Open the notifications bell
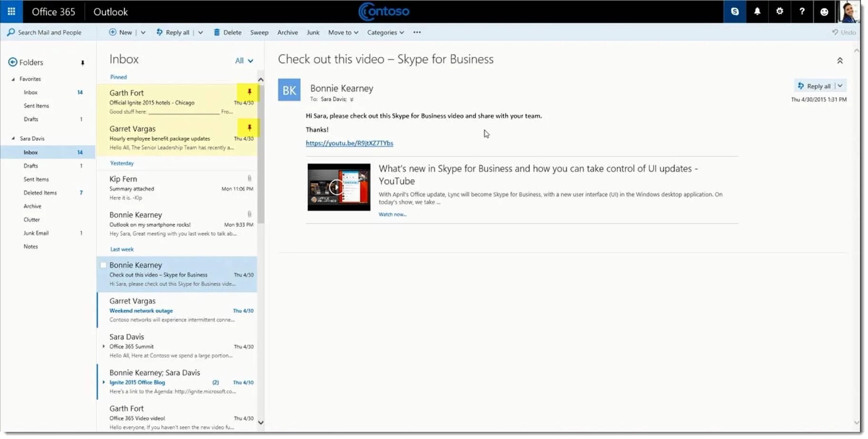This screenshot has width=868, height=439. (757, 11)
